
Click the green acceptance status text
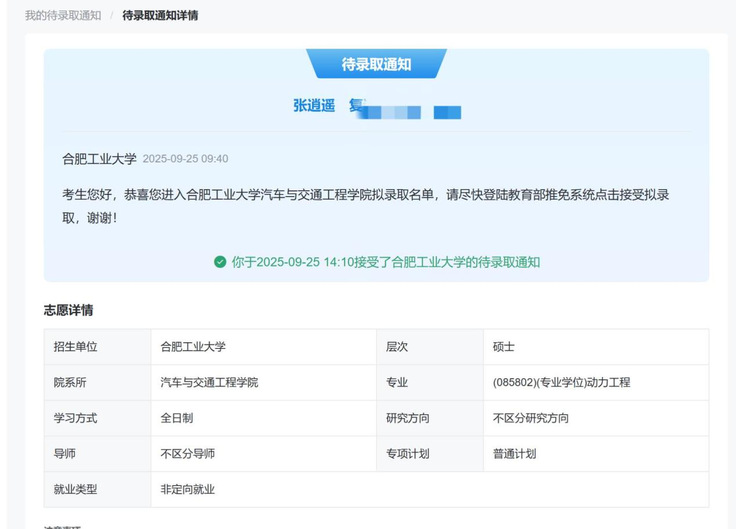point(386,262)
